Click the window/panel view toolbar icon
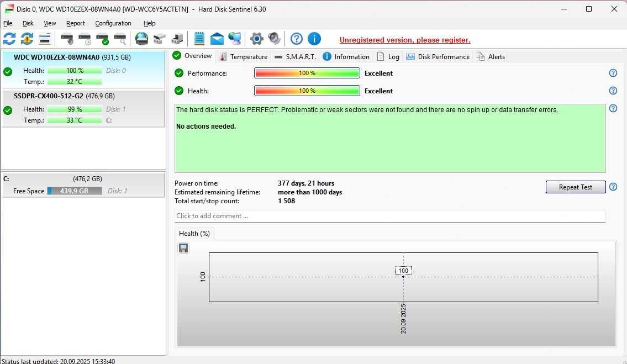Image resolution: width=627 pixels, height=364 pixels. click(x=45, y=39)
